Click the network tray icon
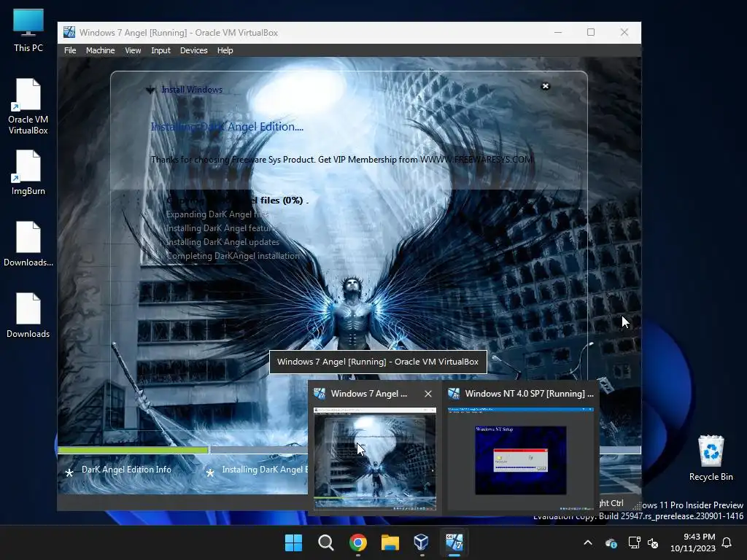The height and width of the screenshot is (560, 747). pyautogui.click(x=634, y=542)
